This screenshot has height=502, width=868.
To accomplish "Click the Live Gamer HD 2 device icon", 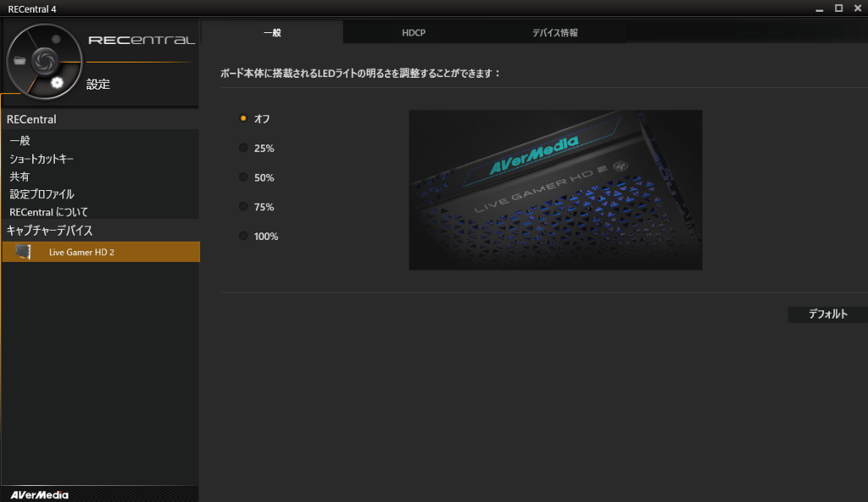I will (x=23, y=252).
